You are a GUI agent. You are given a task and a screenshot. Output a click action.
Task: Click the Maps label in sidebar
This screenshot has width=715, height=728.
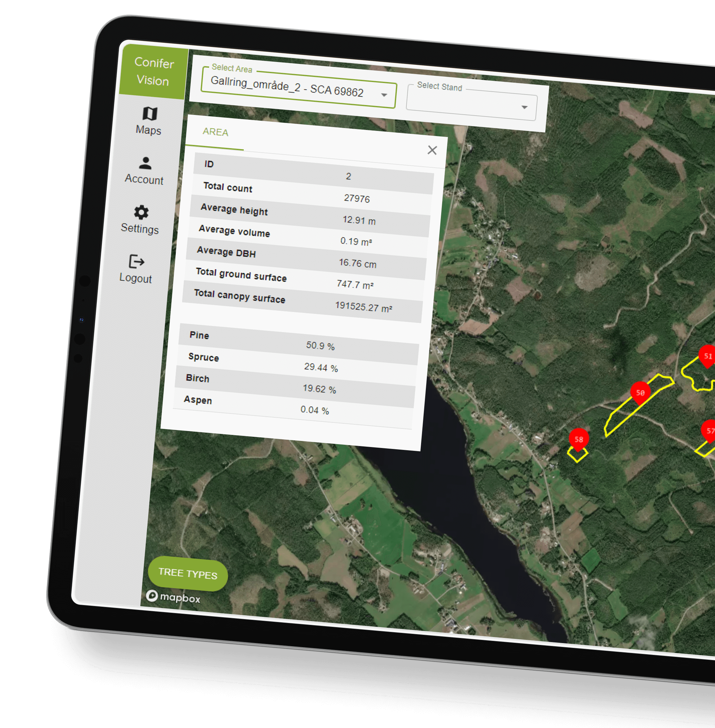[148, 130]
